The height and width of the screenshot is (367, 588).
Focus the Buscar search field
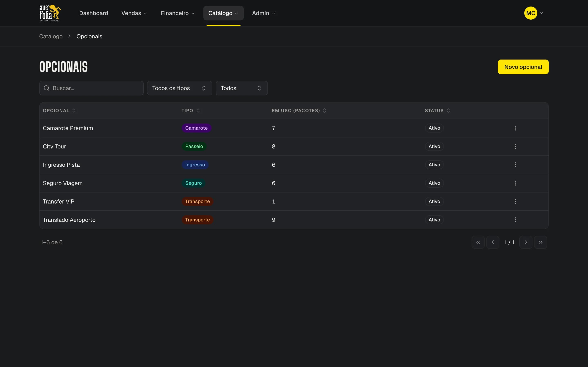click(x=91, y=88)
